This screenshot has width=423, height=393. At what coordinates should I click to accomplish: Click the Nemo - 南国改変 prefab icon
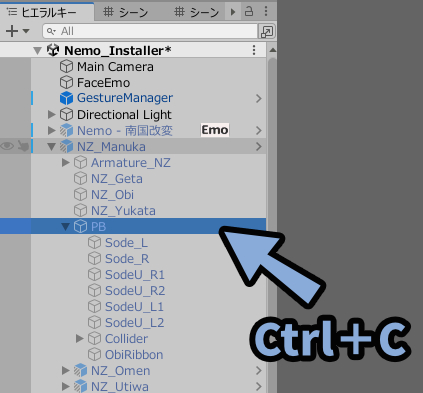tap(66, 130)
